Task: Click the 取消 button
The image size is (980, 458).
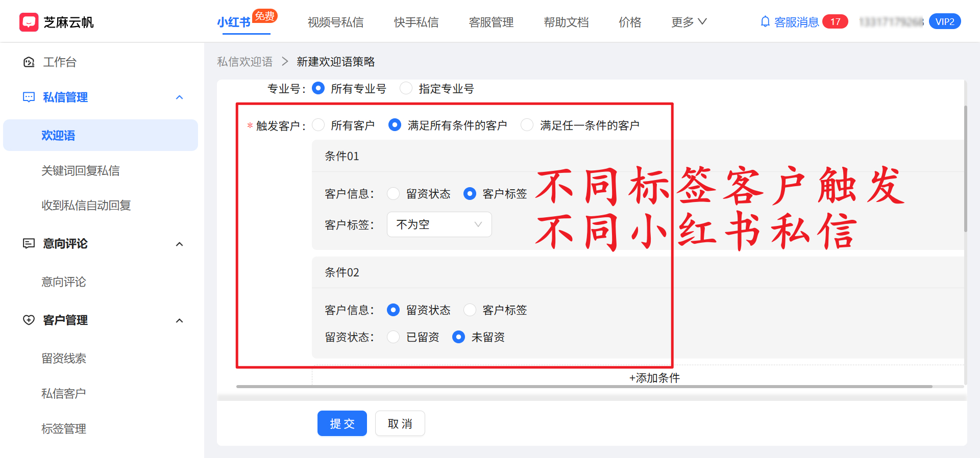Action: click(400, 423)
